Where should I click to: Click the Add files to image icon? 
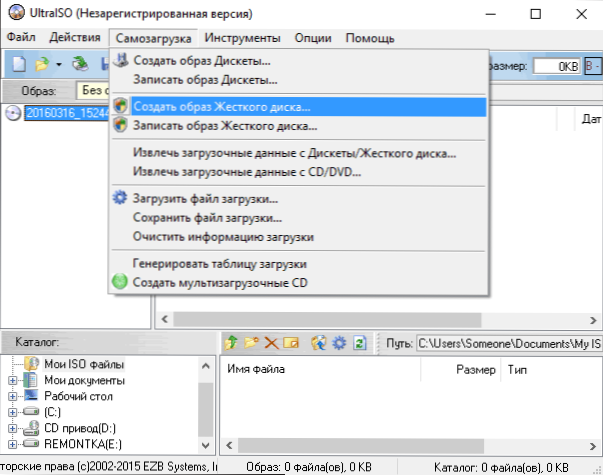pyautogui.click(x=319, y=343)
